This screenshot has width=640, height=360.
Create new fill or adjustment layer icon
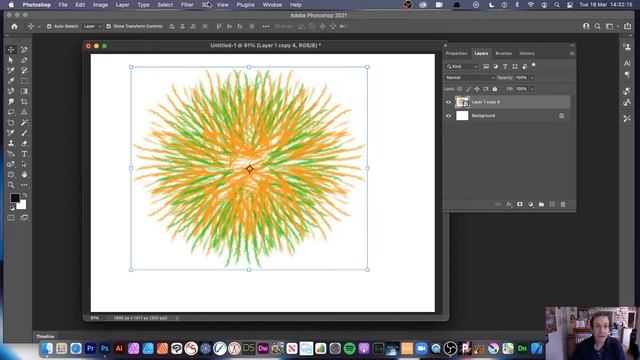pyautogui.click(x=531, y=204)
